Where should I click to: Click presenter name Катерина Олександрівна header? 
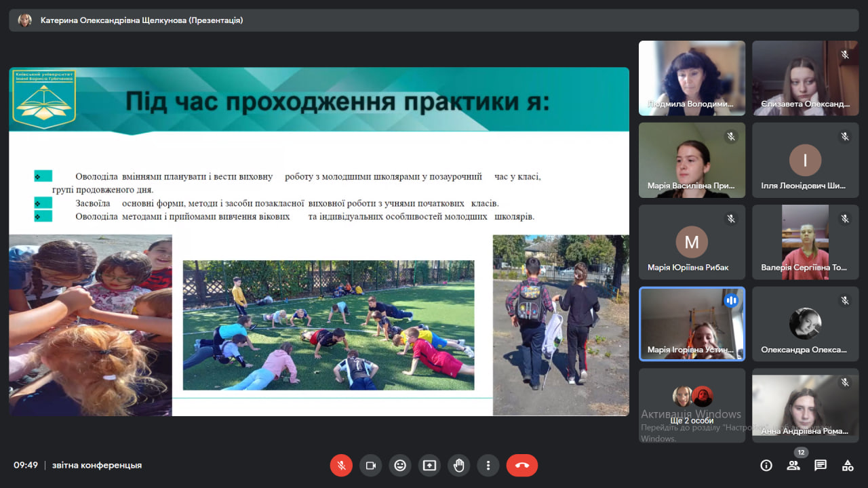point(141,20)
